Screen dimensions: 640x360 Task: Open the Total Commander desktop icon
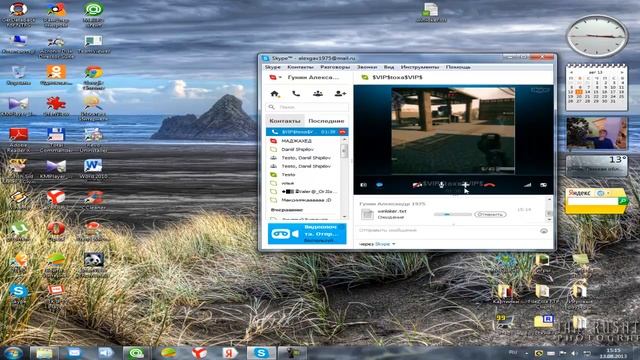pos(56,140)
